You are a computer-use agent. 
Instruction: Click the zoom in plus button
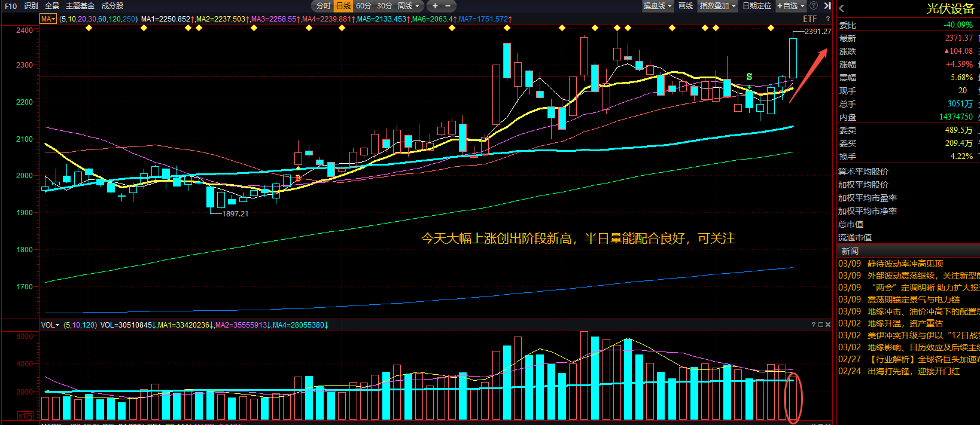tap(435, 6)
